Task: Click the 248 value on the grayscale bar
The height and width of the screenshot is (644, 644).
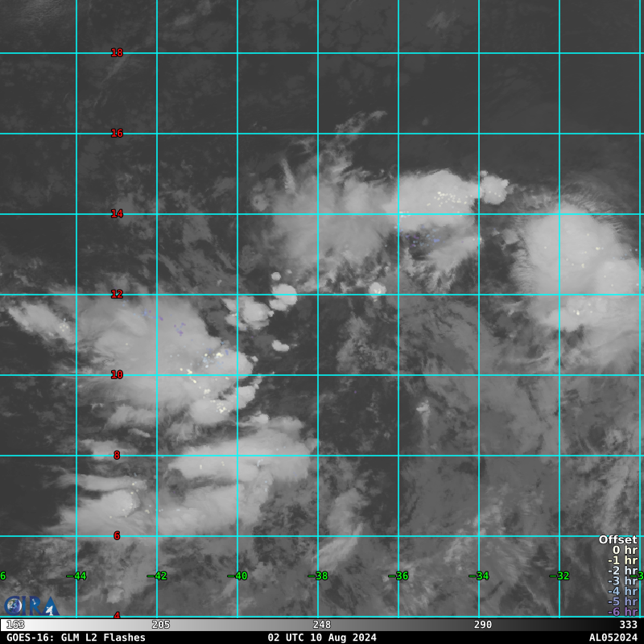Action: click(321, 625)
